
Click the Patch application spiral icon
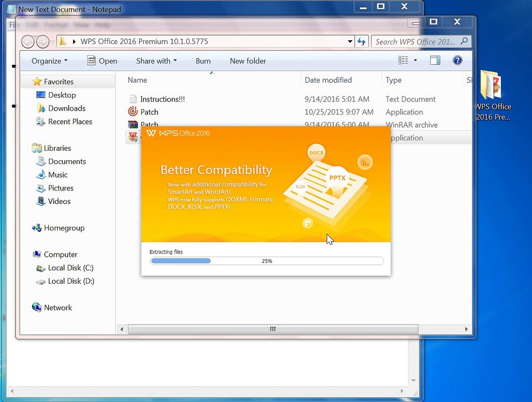132,112
